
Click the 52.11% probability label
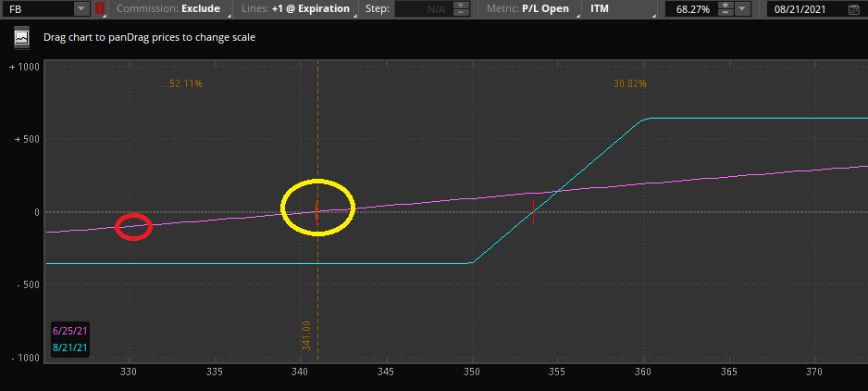coord(182,83)
